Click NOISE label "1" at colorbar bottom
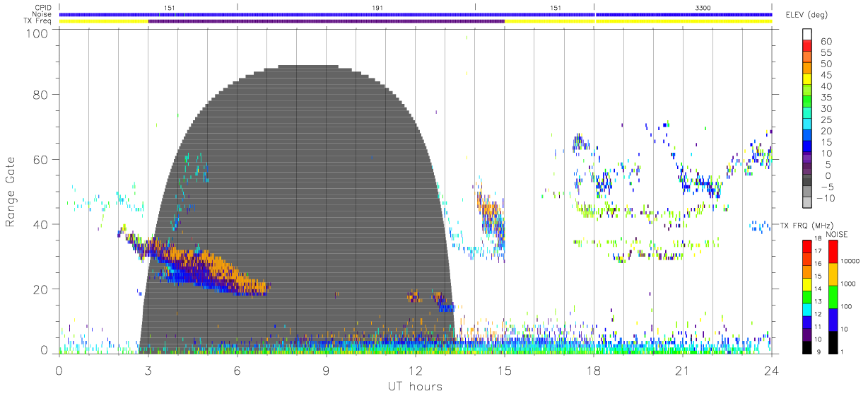This screenshot has height=401, width=868. (843, 351)
